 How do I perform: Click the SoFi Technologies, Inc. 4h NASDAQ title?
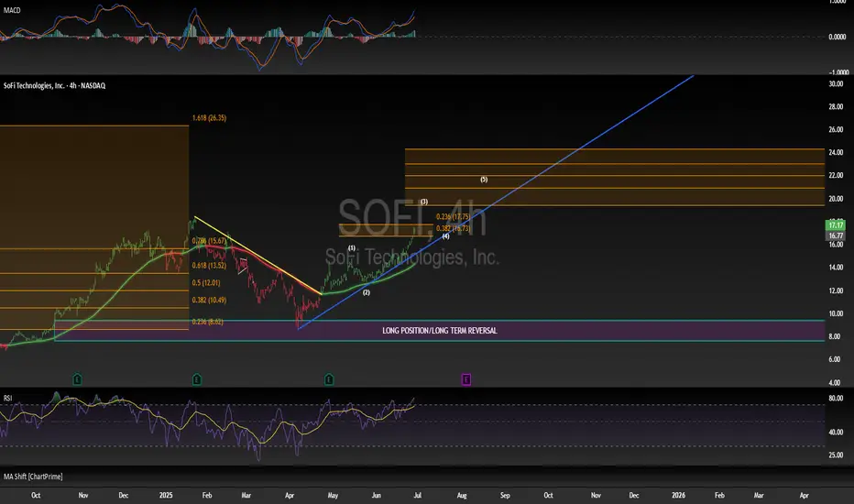[54, 85]
